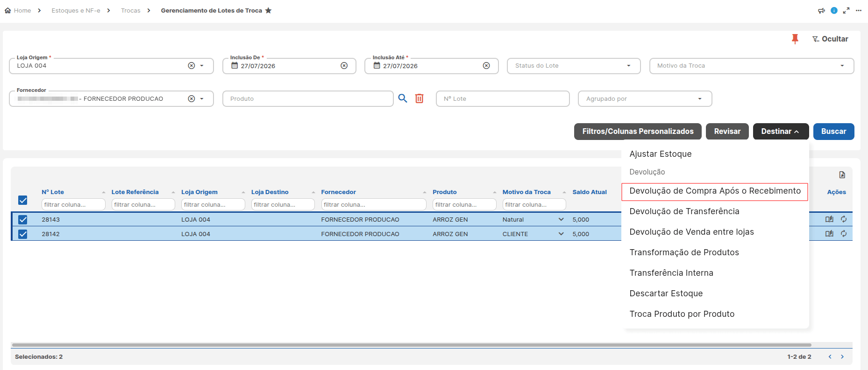This screenshot has width=868, height=370.
Task: Open the Status do Lote dropdown
Action: (x=573, y=66)
